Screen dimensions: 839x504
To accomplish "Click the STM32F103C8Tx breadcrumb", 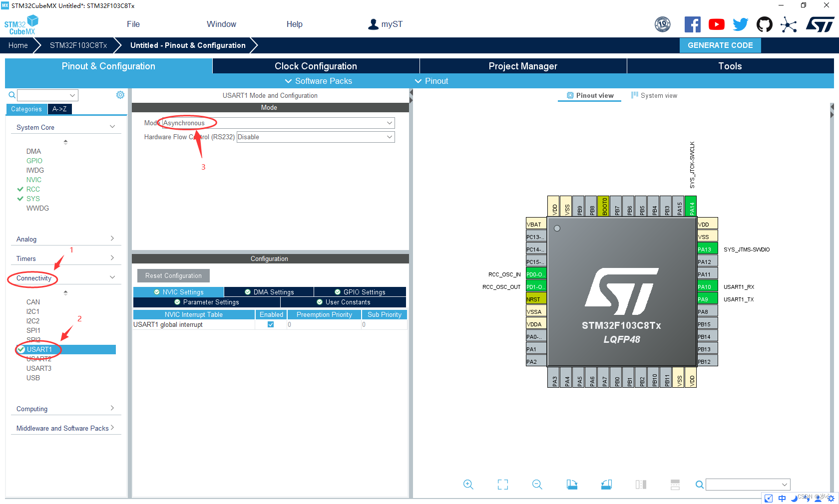I will pyautogui.click(x=78, y=45).
